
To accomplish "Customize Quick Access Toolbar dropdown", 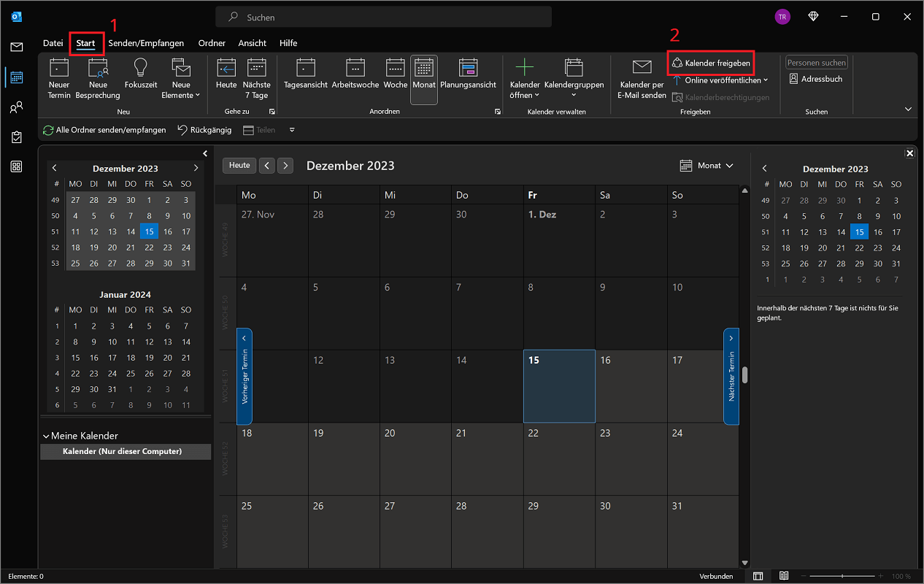I will click(292, 130).
